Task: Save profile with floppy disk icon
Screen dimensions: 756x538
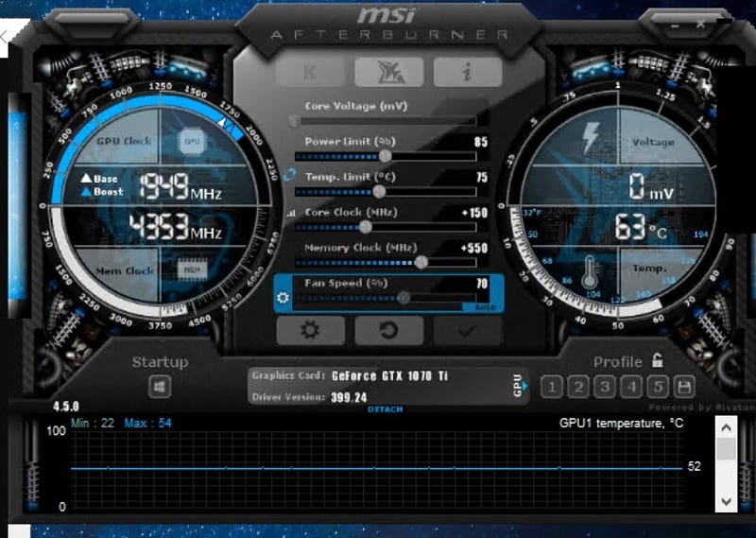Action: click(x=684, y=387)
